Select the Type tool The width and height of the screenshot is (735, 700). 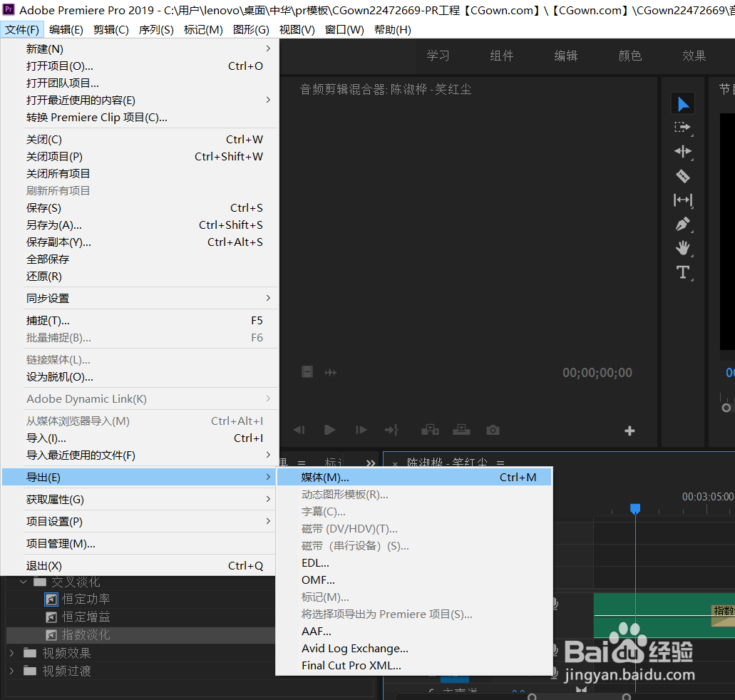682,272
